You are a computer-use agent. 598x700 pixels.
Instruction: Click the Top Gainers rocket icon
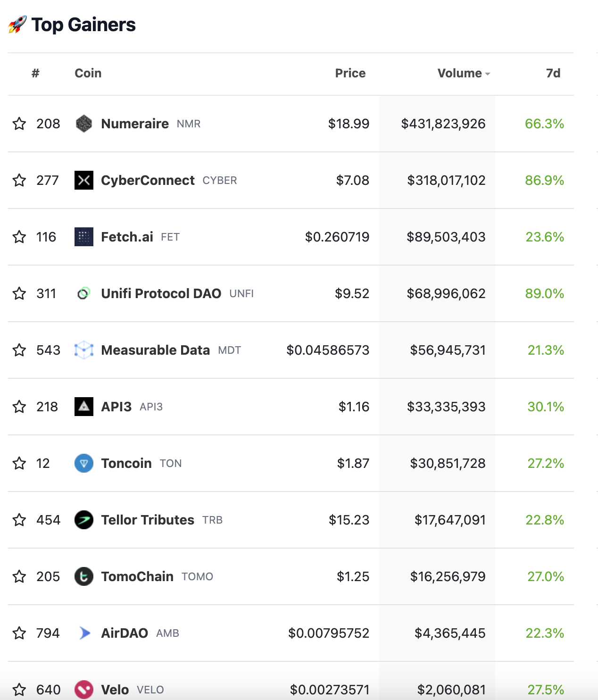coord(17,25)
